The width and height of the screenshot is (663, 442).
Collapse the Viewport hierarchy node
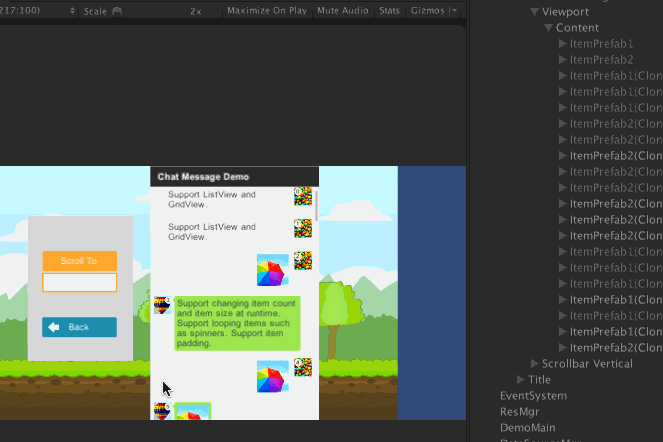[534, 12]
